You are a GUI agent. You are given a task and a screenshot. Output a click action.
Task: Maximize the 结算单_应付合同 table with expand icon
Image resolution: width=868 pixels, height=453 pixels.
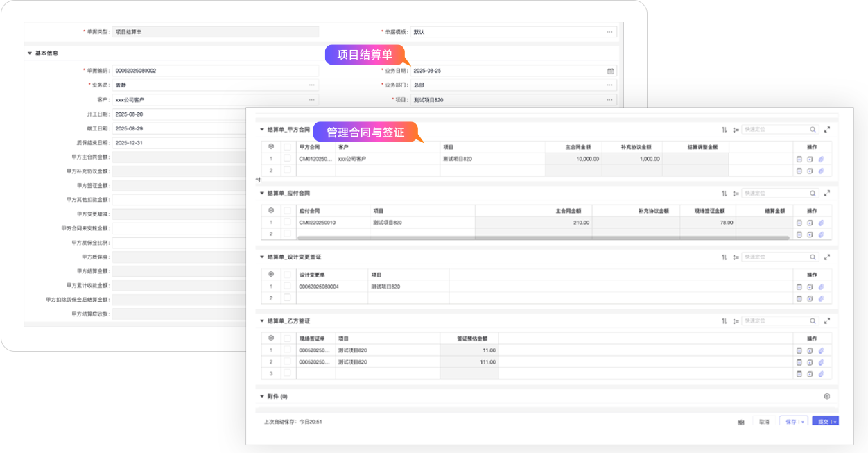click(826, 194)
